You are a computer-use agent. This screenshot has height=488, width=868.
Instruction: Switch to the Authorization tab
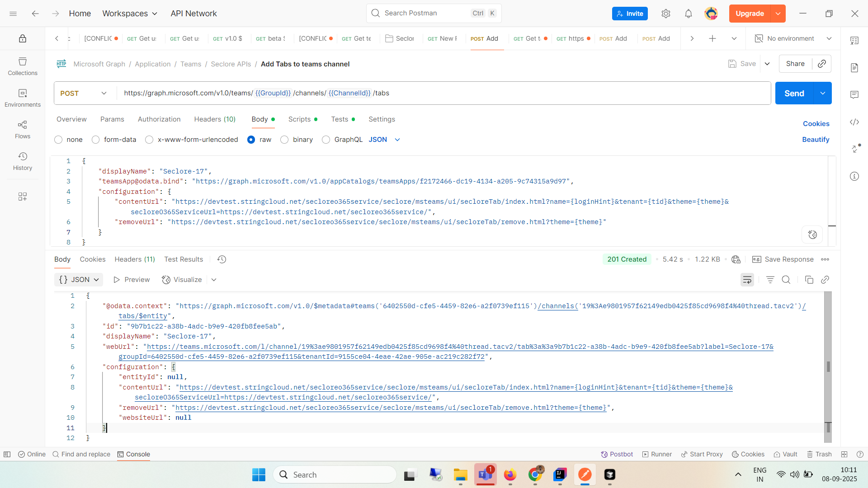[159, 119]
